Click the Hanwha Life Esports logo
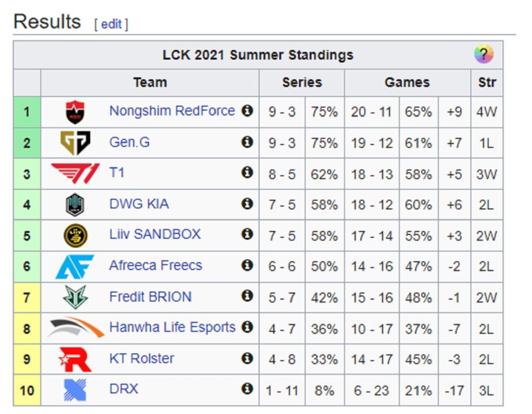 click(75, 327)
